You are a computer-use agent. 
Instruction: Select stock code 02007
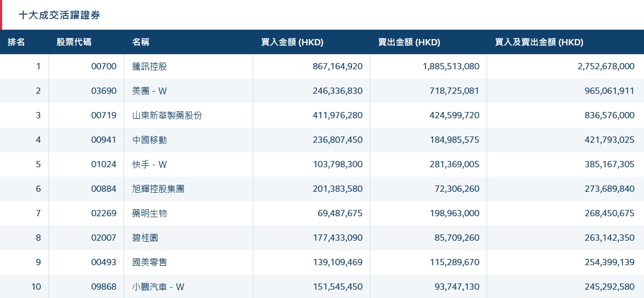tap(104, 238)
